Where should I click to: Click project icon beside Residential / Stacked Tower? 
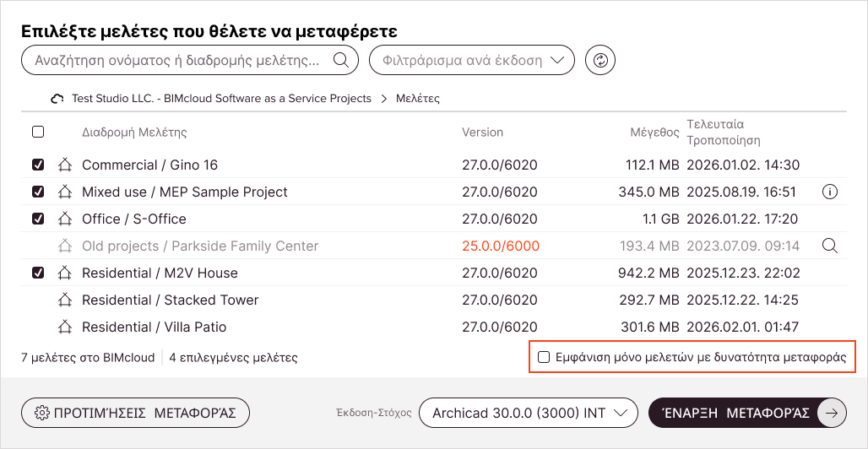(65, 300)
